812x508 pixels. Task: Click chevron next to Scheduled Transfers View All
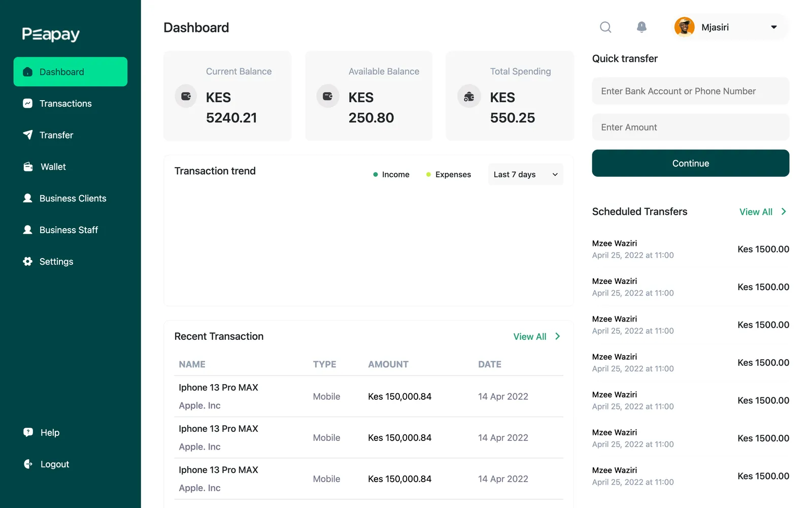coord(784,211)
